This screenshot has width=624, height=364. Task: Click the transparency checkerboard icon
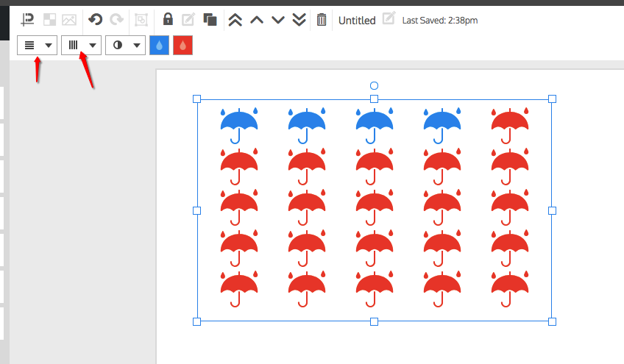pos(49,20)
